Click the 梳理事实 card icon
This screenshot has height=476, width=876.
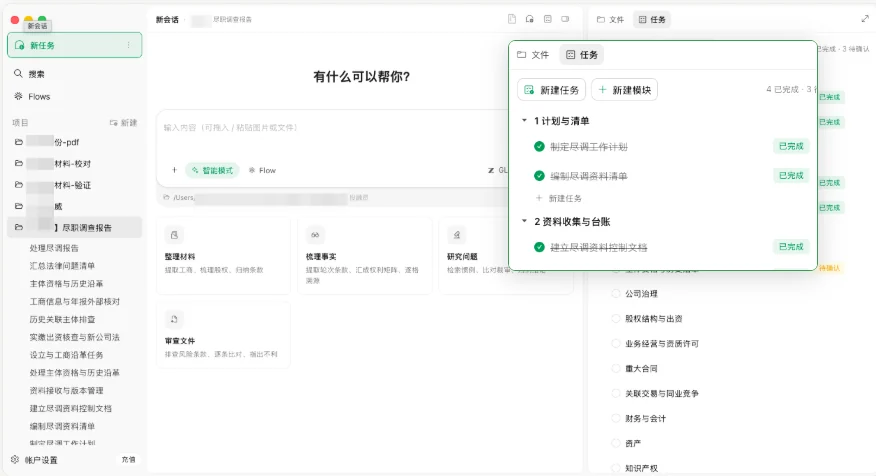click(315, 235)
